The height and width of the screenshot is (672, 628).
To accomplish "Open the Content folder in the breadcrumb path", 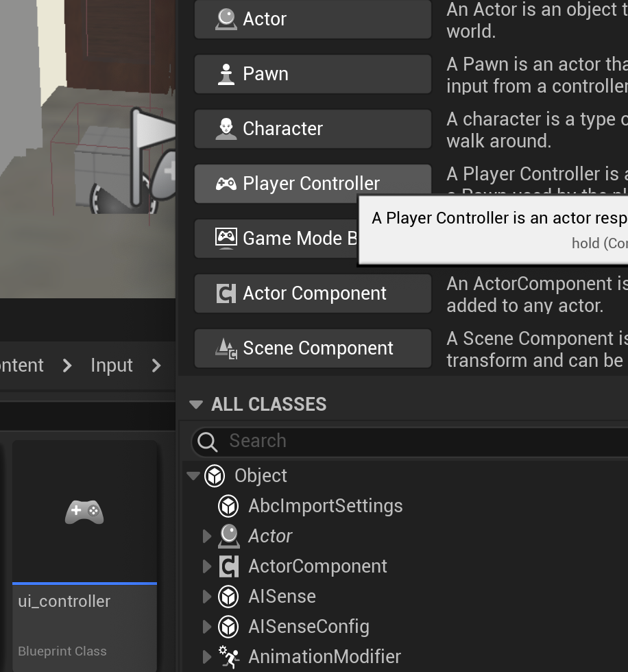I will coord(21,365).
